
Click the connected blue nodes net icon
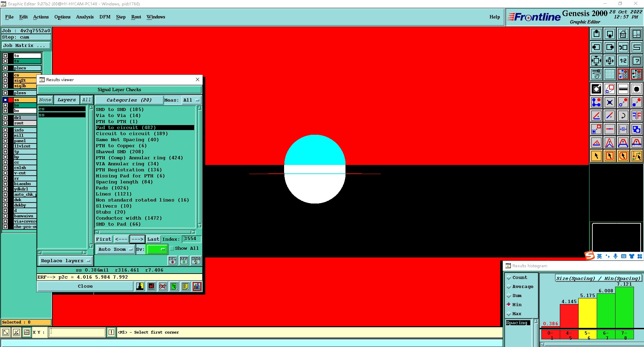point(596,102)
